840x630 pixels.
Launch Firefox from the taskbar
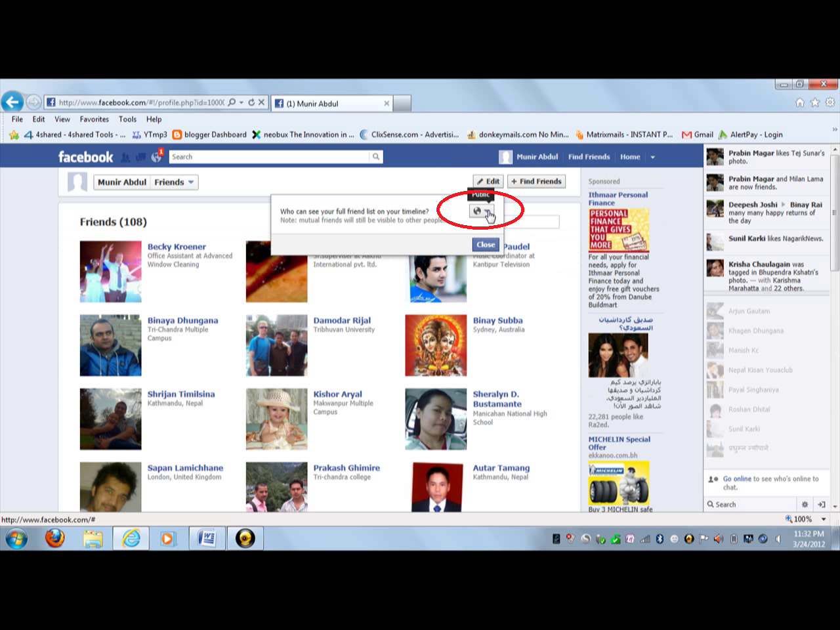55,538
